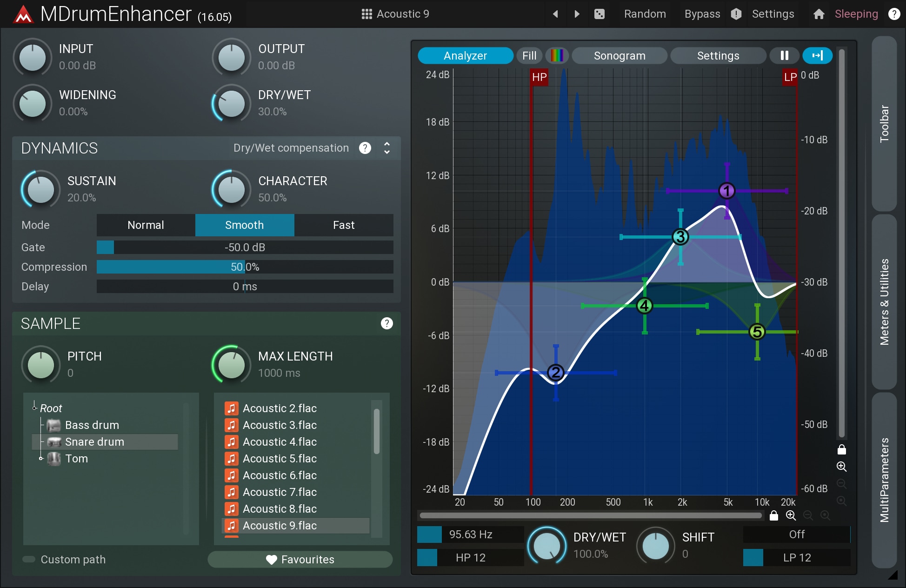The image size is (906, 588).
Task: Select EQ band node 4
Action: [645, 306]
